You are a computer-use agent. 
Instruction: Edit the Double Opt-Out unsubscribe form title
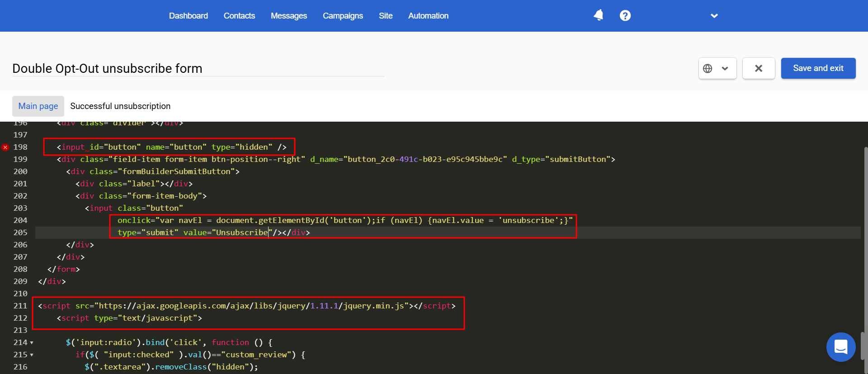tap(198, 68)
